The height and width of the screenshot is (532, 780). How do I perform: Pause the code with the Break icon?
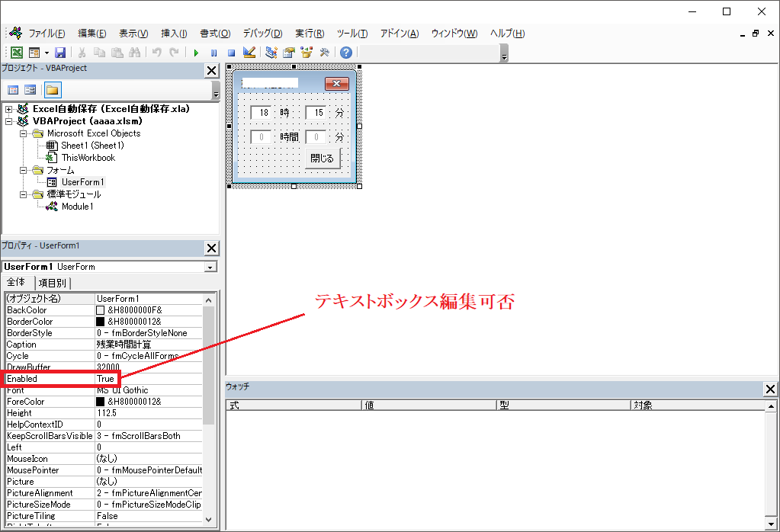click(x=214, y=52)
